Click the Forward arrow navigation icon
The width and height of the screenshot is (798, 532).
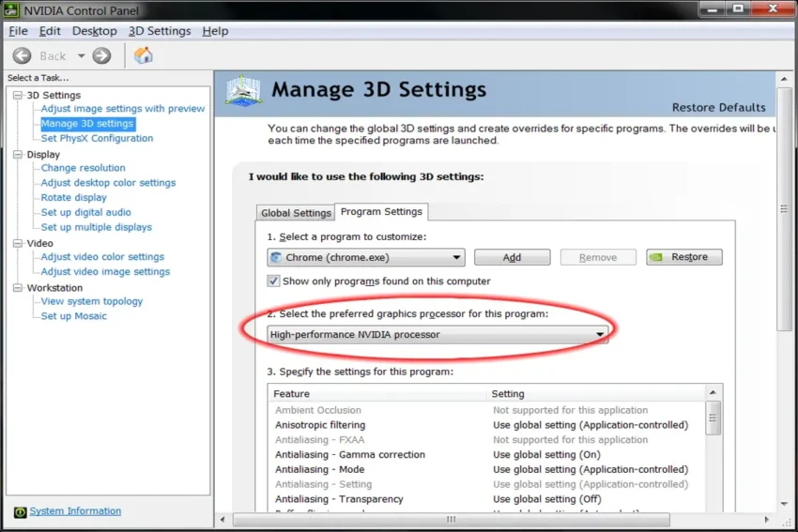coord(101,56)
